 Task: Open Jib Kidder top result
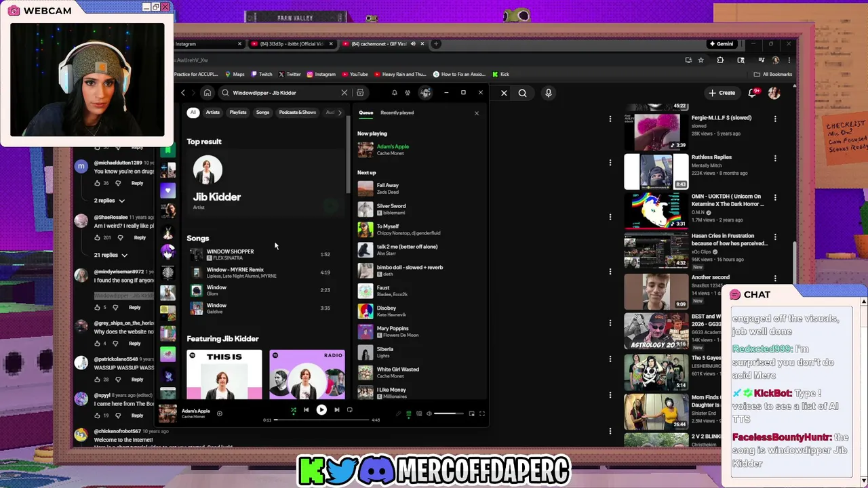click(x=264, y=184)
